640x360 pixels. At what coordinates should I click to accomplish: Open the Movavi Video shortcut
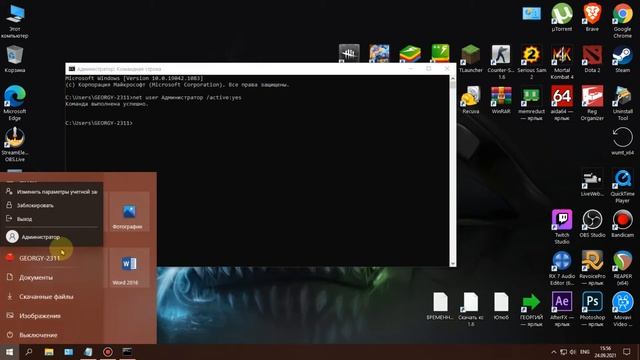pos(622,309)
